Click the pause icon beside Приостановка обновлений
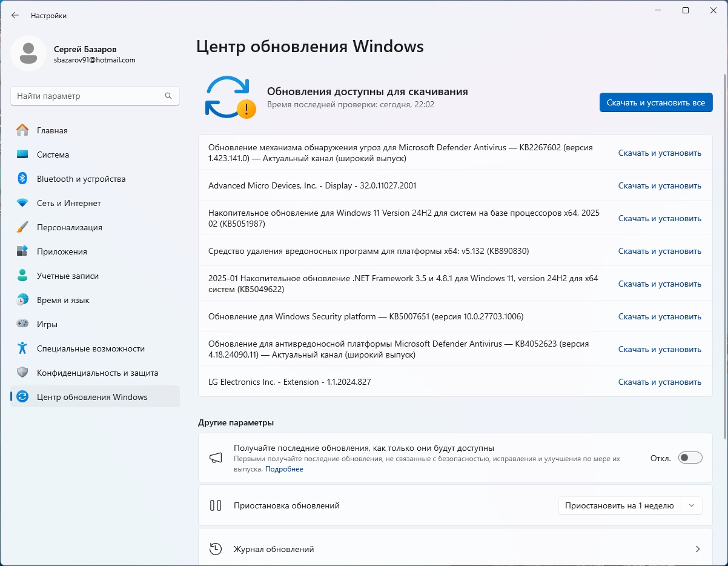Viewport: 728px width, 566px height. (x=216, y=505)
